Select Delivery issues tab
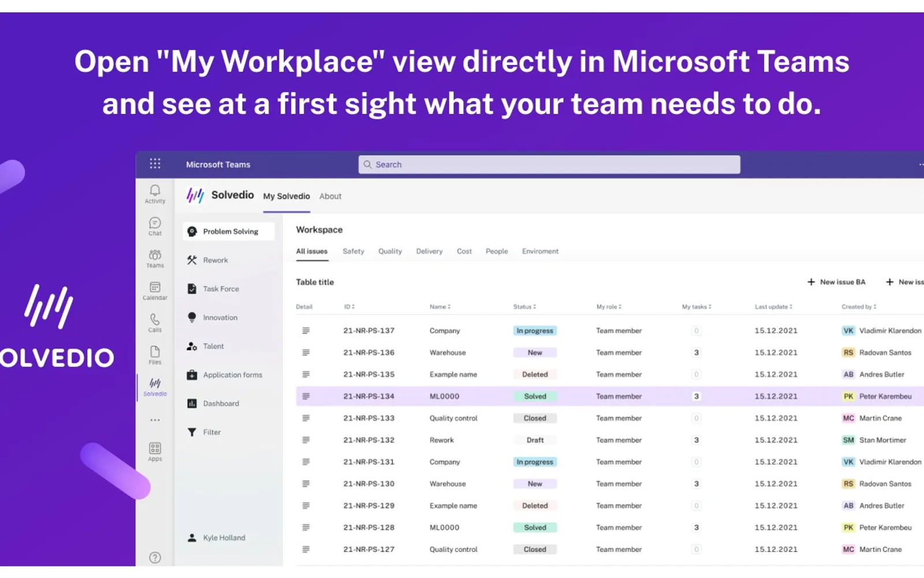 (x=429, y=251)
